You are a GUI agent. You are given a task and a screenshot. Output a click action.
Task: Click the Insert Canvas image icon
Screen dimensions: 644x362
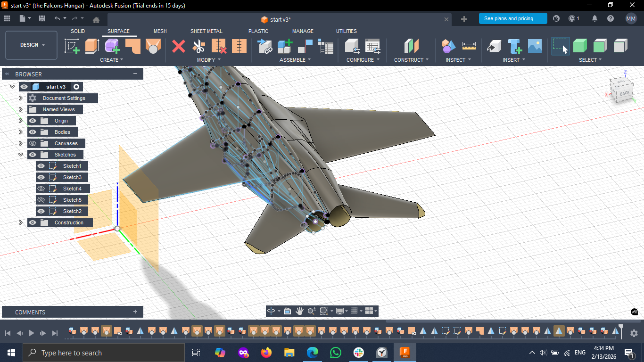[x=535, y=46]
